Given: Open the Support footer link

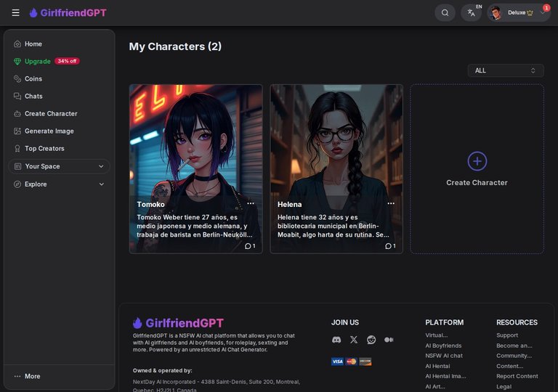Looking at the screenshot, I should point(507,335).
